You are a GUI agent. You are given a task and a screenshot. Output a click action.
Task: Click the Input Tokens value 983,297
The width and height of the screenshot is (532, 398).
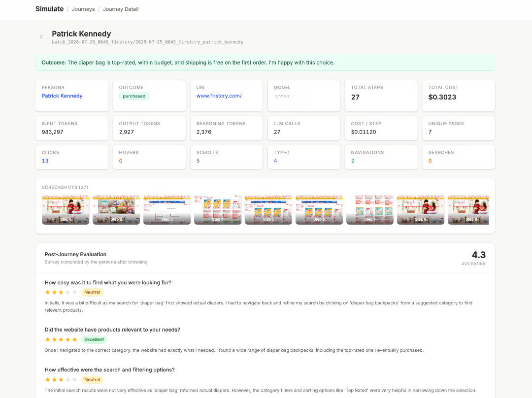point(53,132)
